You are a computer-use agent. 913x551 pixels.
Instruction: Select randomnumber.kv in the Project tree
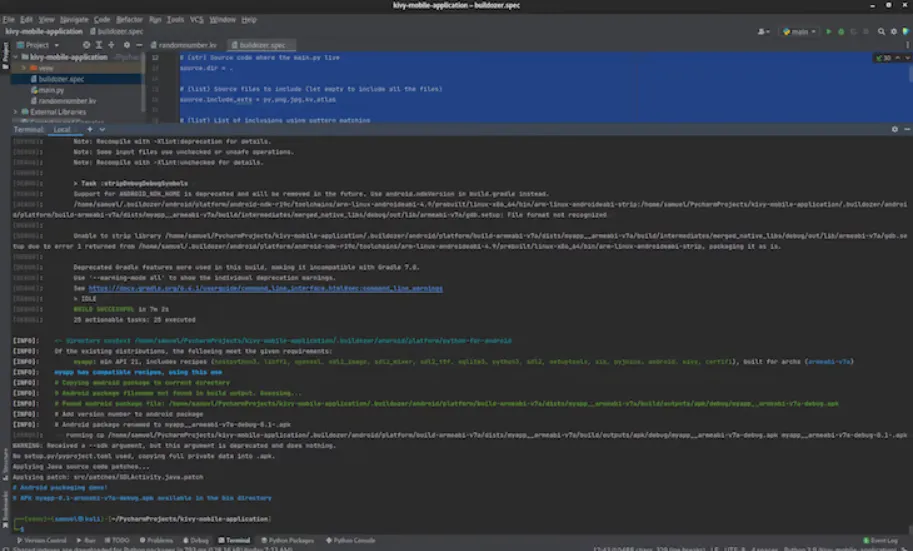tap(67, 101)
